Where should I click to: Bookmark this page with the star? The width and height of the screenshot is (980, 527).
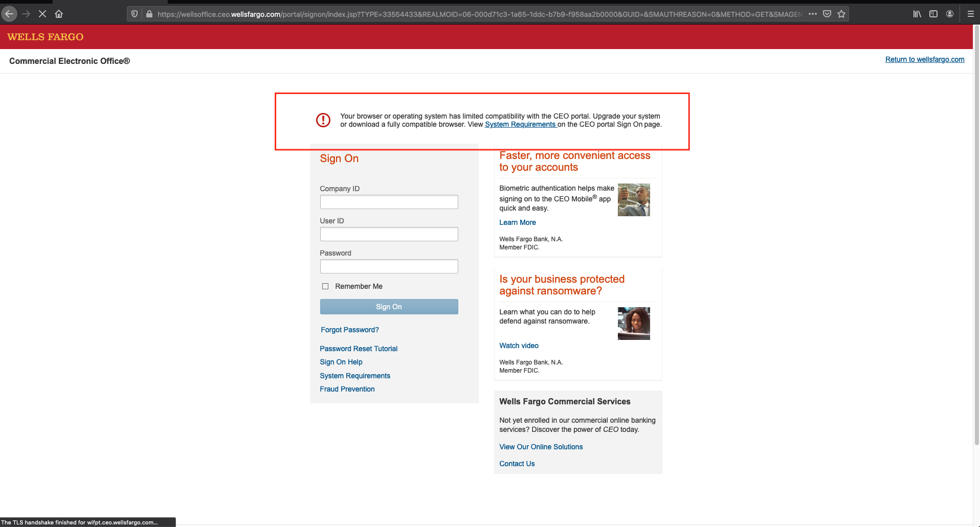[x=840, y=14]
